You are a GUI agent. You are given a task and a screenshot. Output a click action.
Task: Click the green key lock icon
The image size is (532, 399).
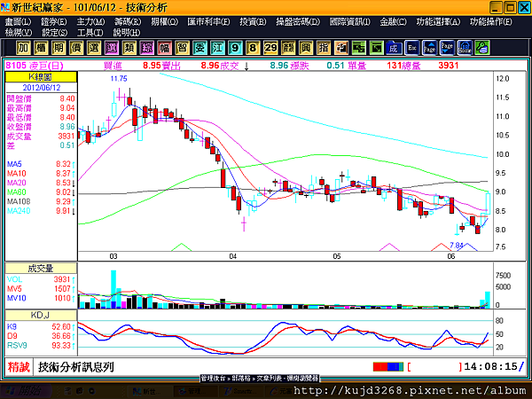(482, 48)
